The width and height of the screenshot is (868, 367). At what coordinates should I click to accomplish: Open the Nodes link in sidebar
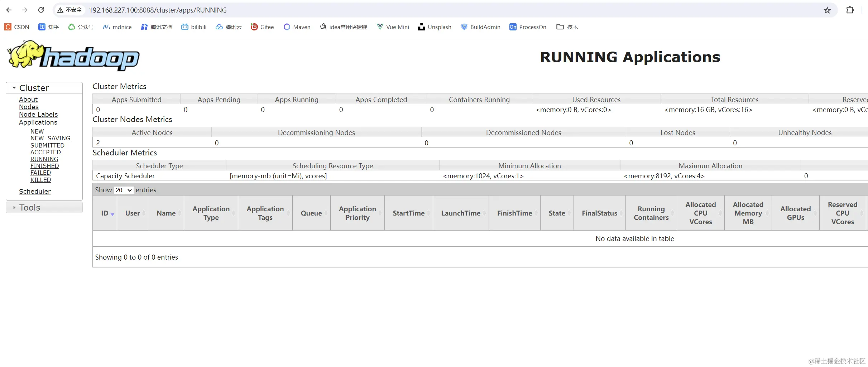tap(29, 107)
